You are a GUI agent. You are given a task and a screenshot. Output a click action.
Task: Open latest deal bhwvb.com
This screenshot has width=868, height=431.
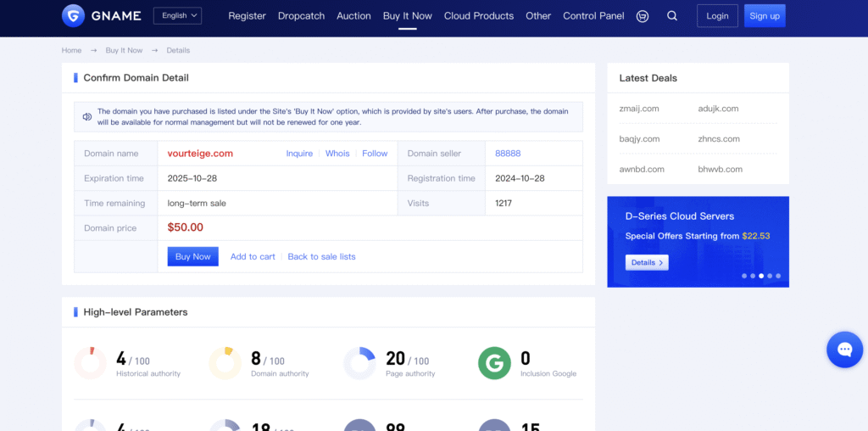point(721,170)
